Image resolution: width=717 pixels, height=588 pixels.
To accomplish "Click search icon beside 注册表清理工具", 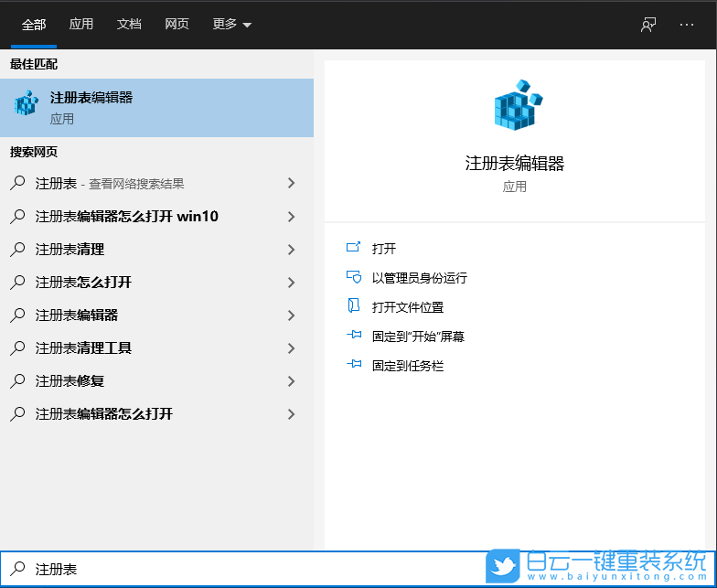I will pos(17,347).
